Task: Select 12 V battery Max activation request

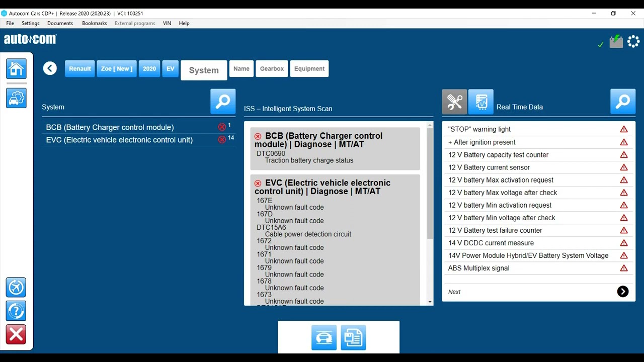Action: tap(538, 180)
